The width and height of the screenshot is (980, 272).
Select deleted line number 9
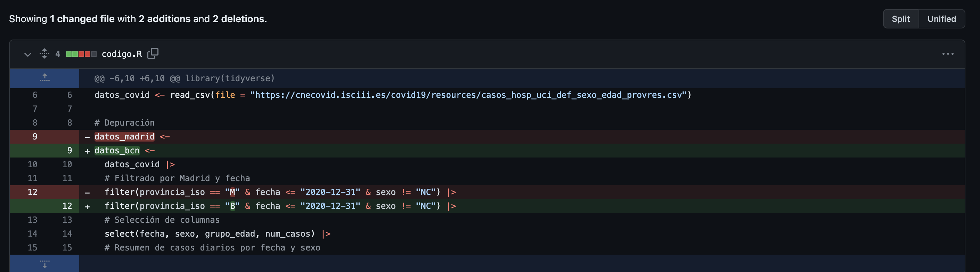[35, 137]
